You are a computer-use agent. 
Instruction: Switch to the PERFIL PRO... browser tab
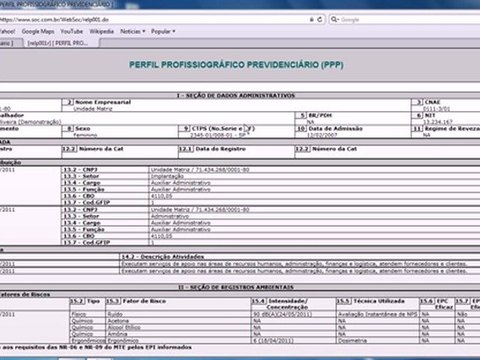point(60,43)
